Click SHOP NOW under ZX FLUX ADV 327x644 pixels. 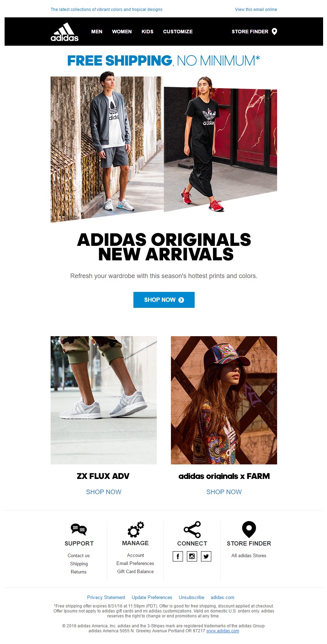[104, 492]
